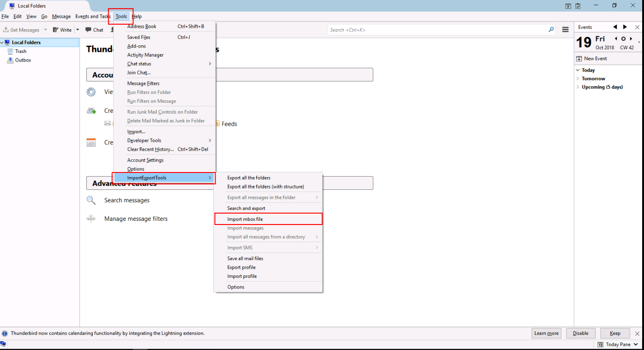
Task: Go to next day in Events pane
Action: click(631, 39)
